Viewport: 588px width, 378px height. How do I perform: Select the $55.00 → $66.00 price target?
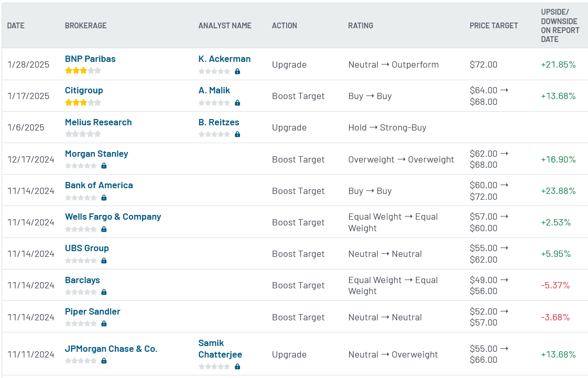(x=489, y=354)
